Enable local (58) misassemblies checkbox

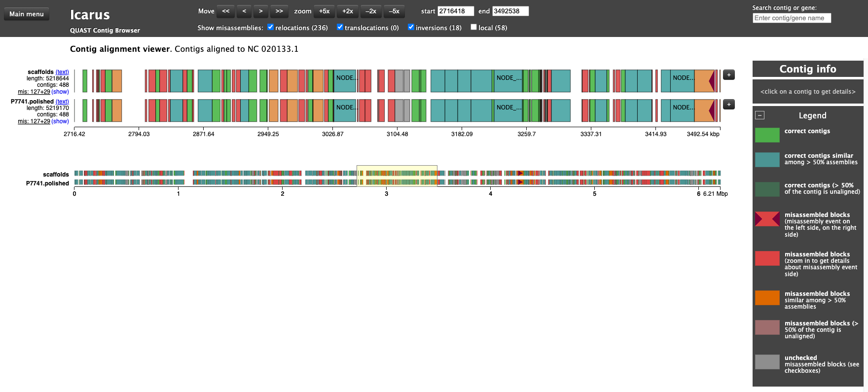click(x=473, y=27)
